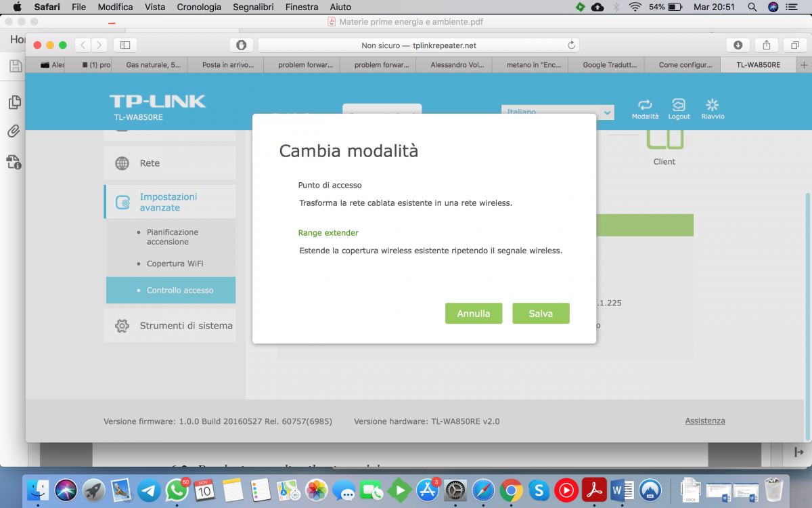Open Skype from the Dock
The height and width of the screenshot is (508, 812).
[539, 489]
